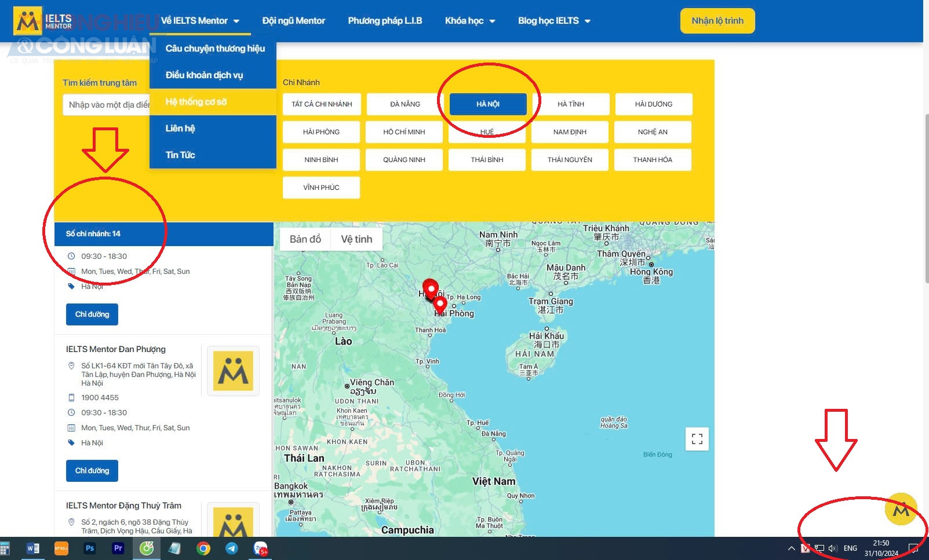
Task: Toggle fullscreen map view
Action: click(697, 439)
